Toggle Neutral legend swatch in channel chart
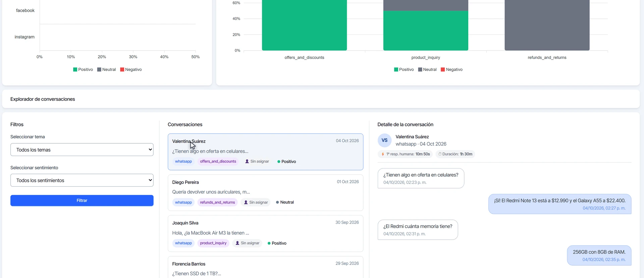 point(99,70)
